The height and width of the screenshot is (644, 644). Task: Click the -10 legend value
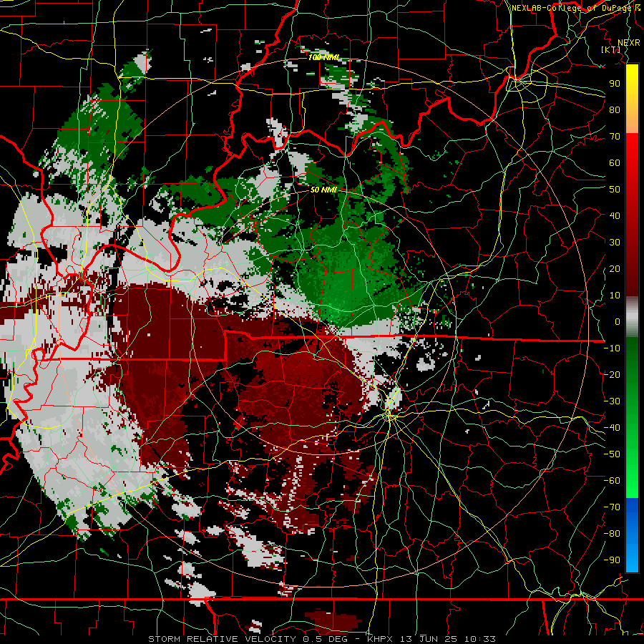click(x=612, y=348)
